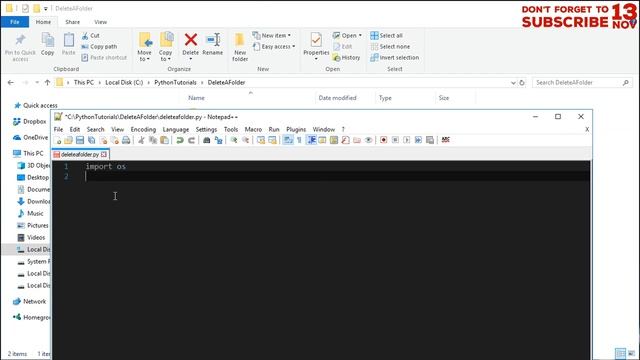
Task: Open the Notepad++ Settings menu
Action: (x=206, y=129)
